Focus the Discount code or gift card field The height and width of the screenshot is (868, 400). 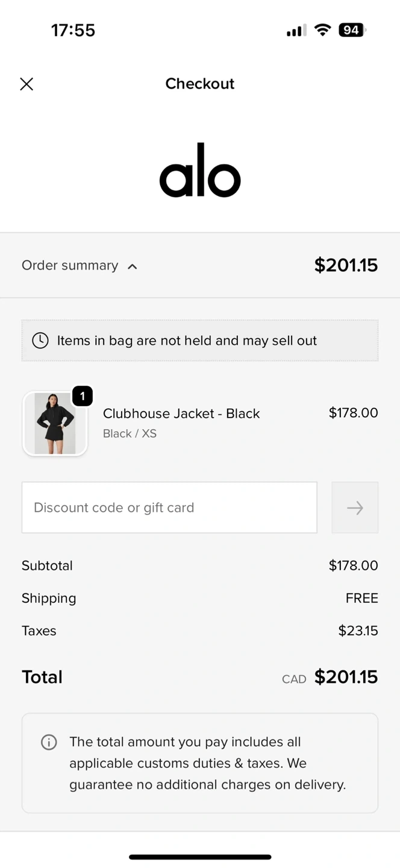tap(169, 508)
